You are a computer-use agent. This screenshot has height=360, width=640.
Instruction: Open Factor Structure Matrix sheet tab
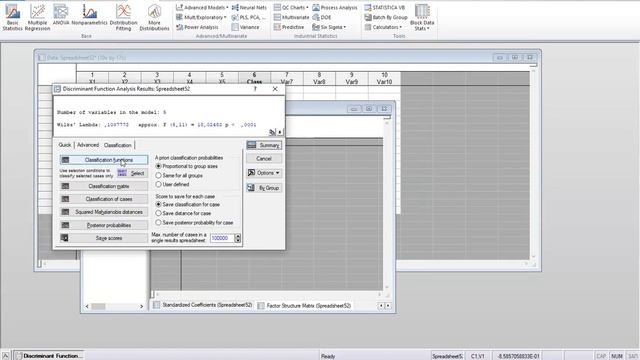coord(304,305)
